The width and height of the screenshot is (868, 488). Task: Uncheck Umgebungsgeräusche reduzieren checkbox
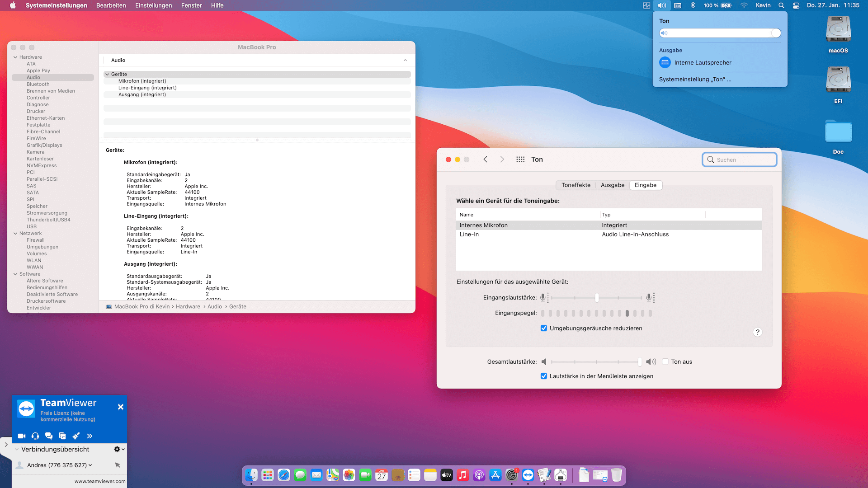(x=544, y=328)
